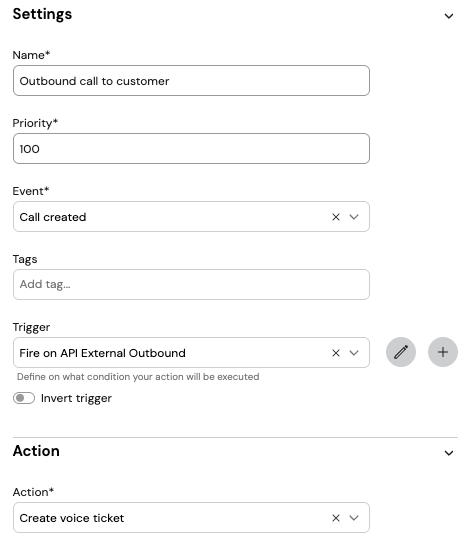Select the Fire on API External Outbound box
This screenshot has height=553, width=472.
[x=191, y=353]
